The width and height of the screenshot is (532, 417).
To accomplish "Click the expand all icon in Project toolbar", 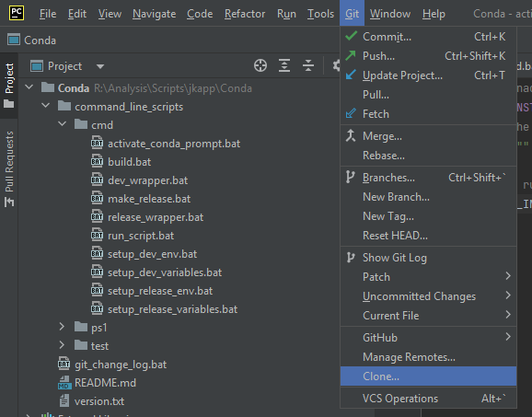I will click(x=284, y=65).
